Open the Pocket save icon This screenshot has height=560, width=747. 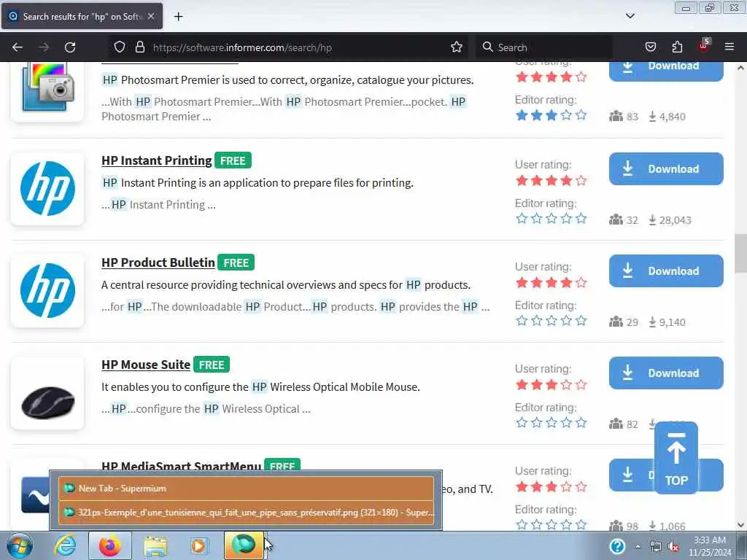click(x=650, y=47)
